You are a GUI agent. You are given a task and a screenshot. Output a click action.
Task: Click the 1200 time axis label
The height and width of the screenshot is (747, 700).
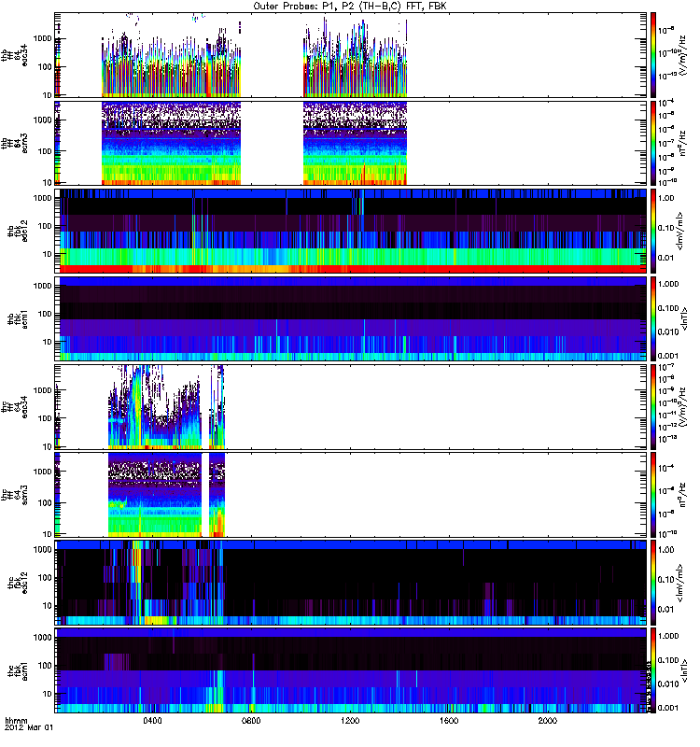tap(351, 721)
